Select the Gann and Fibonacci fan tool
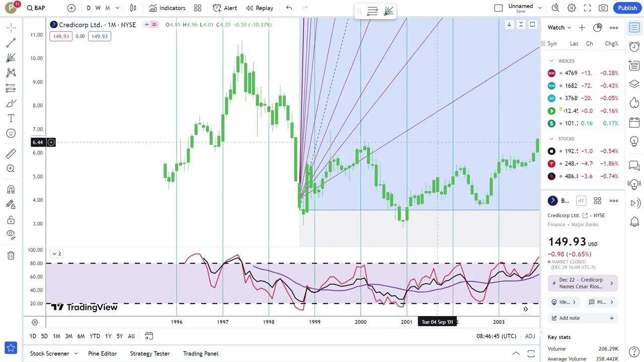 point(11,58)
